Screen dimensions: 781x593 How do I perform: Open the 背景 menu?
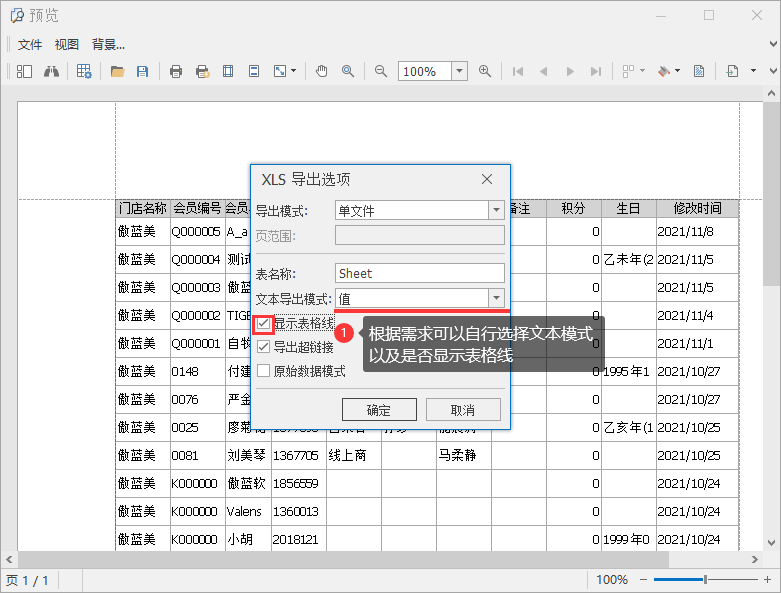pos(108,44)
